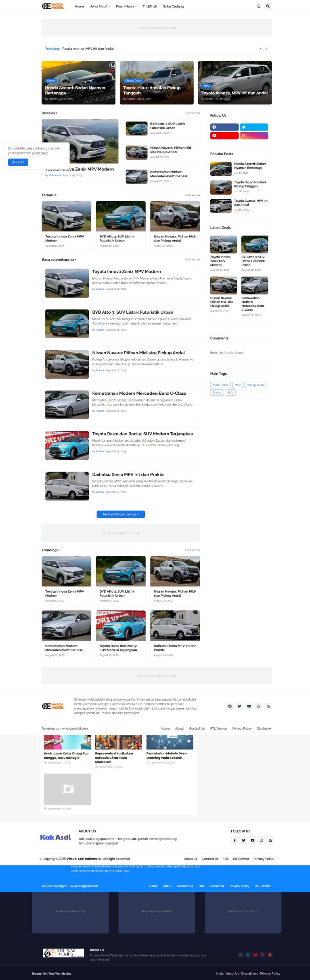Load more posts with Muat postingan lainnya
The image size is (310, 980).
[121, 514]
